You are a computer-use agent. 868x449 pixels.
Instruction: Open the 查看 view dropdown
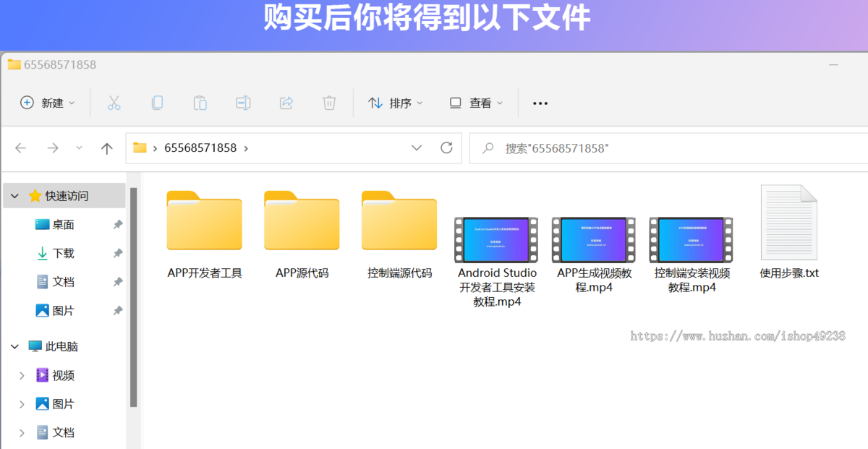pos(475,103)
